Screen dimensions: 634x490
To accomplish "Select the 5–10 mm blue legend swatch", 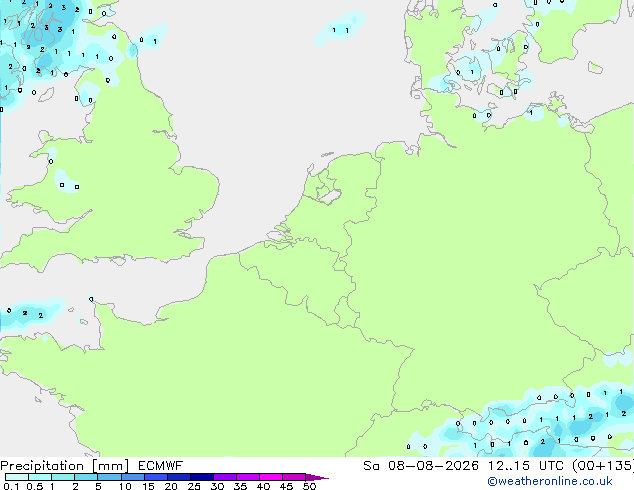I will 109,477.
